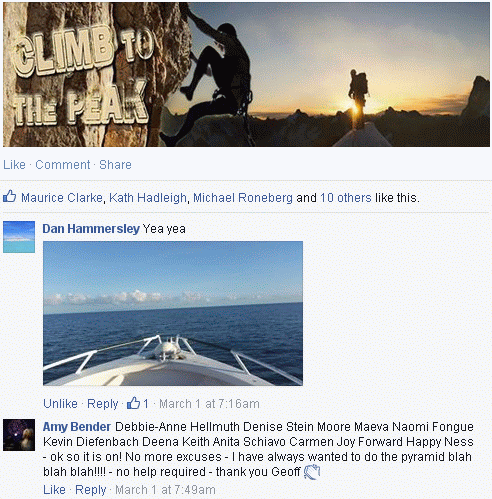Open Maurice Clarke's profile

click(x=62, y=198)
